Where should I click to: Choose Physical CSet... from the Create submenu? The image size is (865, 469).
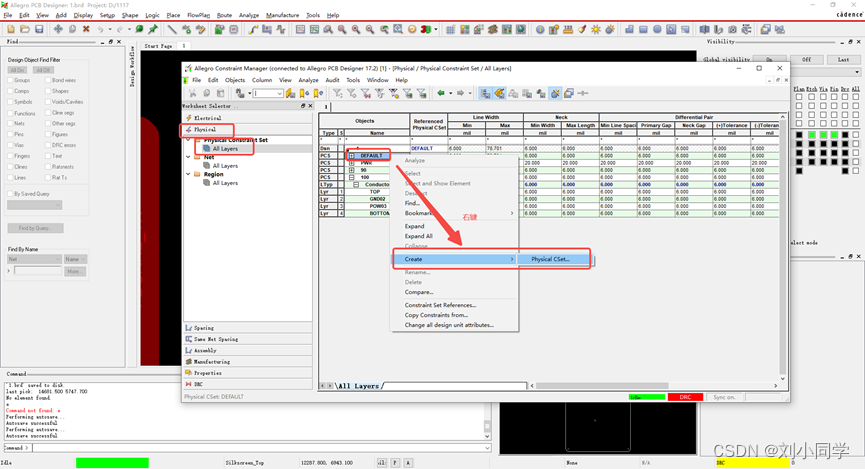pyautogui.click(x=550, y=259)
